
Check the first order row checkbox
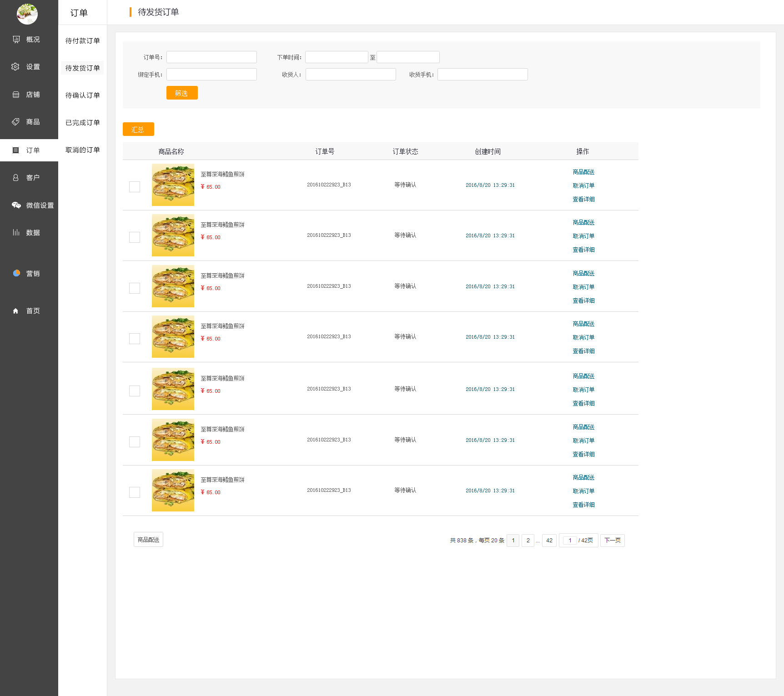[x=135, y=187]
